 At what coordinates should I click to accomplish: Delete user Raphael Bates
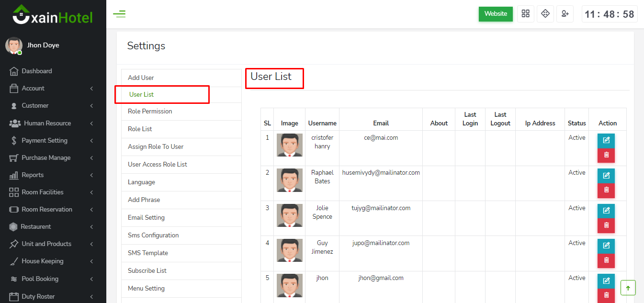point(606,190)
